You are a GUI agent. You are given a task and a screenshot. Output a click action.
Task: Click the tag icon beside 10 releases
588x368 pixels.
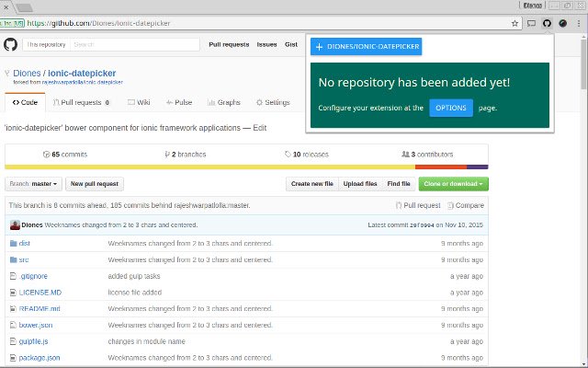pyautogui.click(x=288, y=155)
